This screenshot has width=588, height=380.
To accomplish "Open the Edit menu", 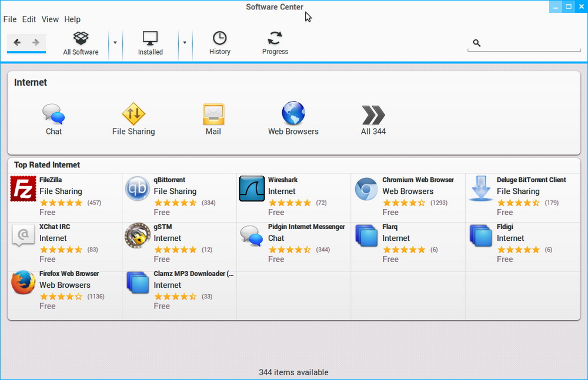I will click(29, 19).
